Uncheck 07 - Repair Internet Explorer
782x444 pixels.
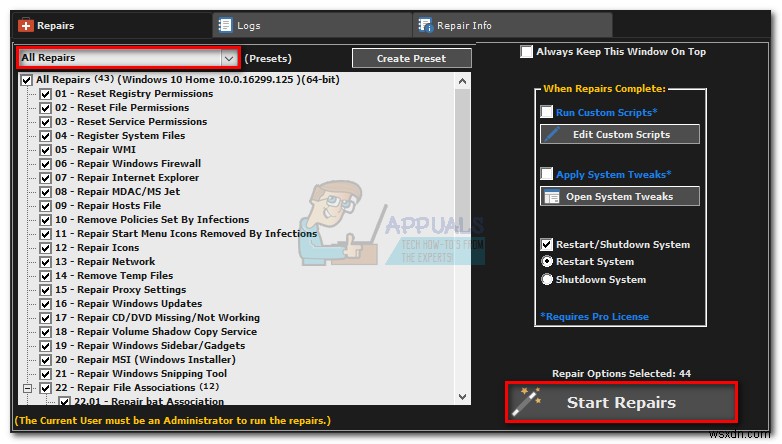point(45,178)
